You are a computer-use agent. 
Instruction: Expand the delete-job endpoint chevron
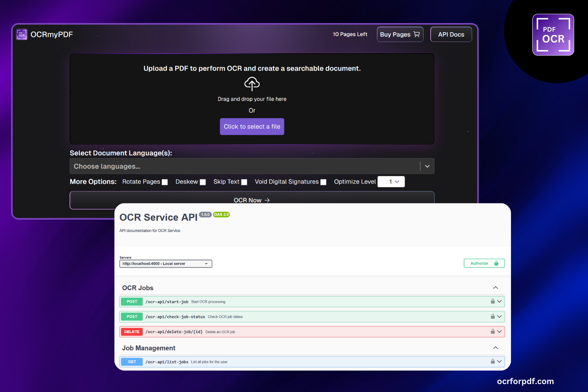499,332
